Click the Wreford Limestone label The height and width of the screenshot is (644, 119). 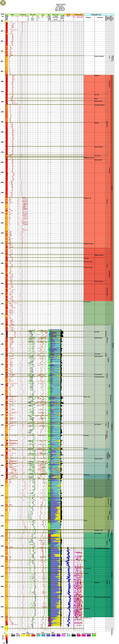point(99,281)
